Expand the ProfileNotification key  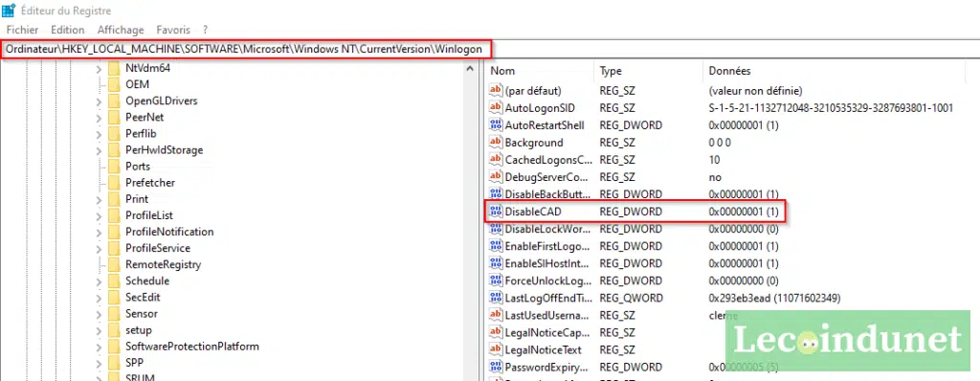99,232
